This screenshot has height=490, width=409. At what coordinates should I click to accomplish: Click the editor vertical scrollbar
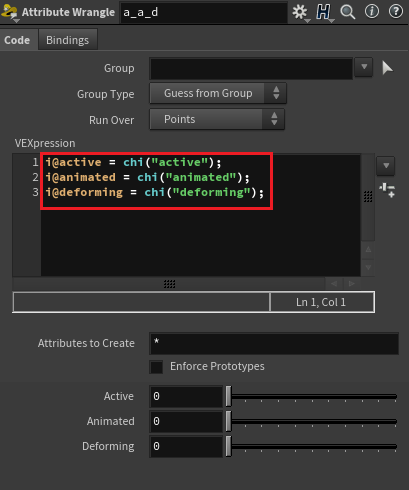(368, 197)
